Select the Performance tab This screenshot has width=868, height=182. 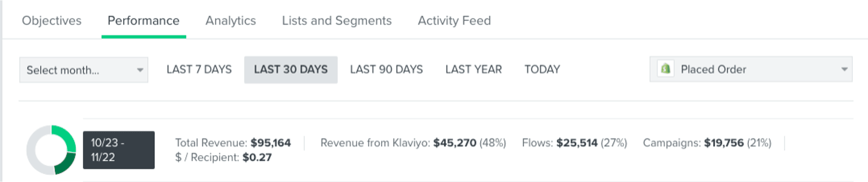point(143,20)
